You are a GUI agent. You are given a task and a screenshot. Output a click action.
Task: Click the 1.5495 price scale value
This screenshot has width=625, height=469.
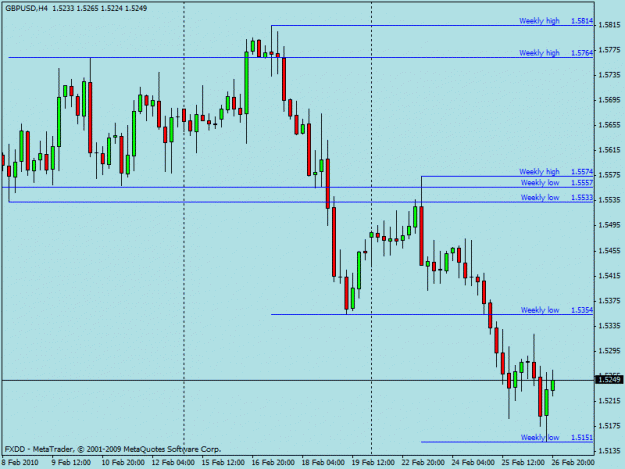tap(609, 225)
